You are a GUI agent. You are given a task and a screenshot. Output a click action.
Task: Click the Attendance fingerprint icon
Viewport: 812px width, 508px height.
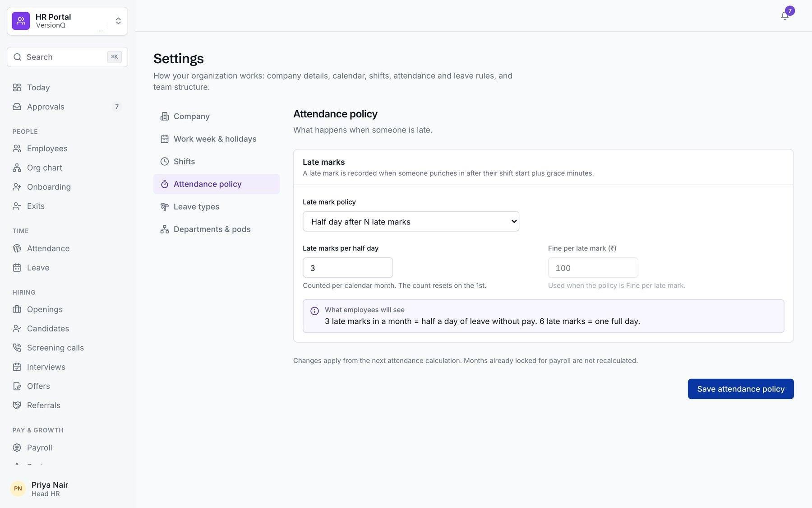pyautogui.click(x=17, y=248)
